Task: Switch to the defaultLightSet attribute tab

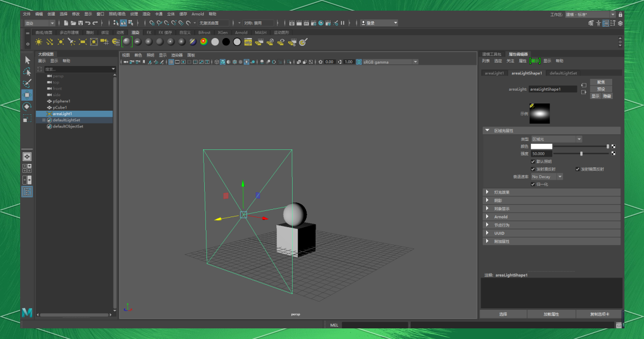Action: pos(563,73)
